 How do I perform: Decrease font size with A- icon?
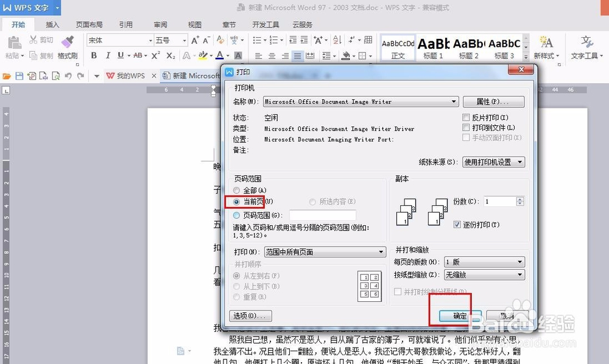coord(206,40)
